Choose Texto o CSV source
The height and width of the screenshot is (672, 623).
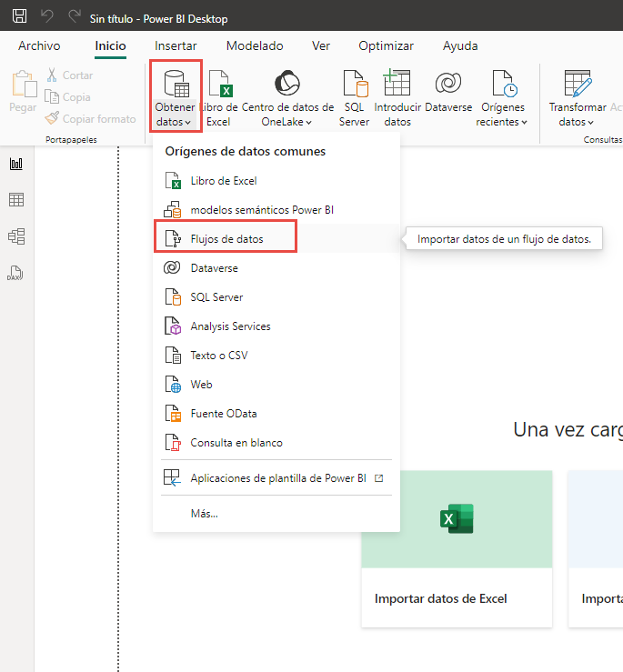(276, 356)
